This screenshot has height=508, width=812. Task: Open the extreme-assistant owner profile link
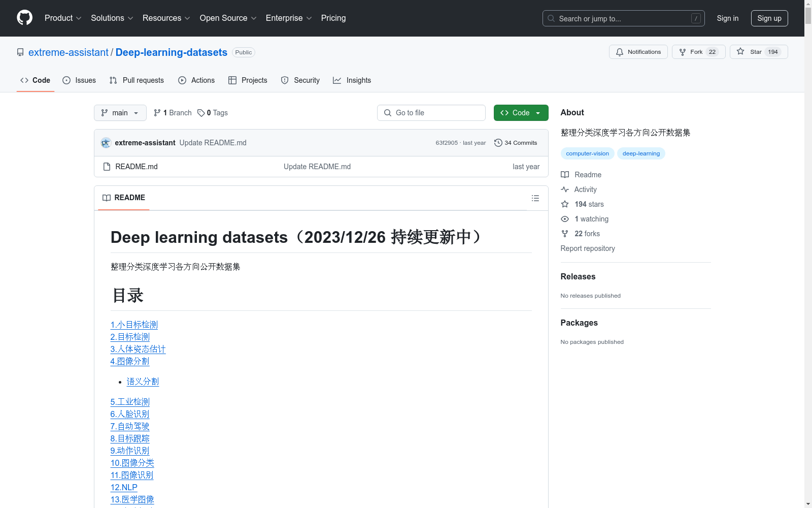tap(69, 52)
